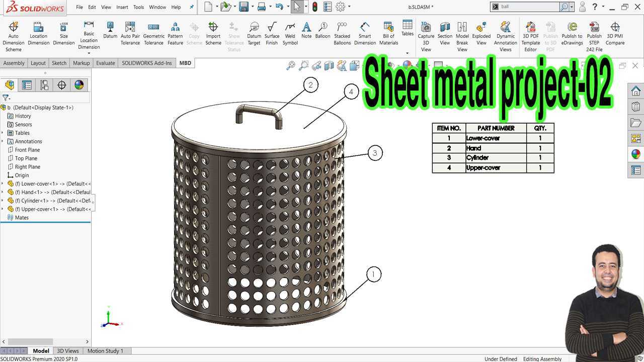Select the Model Break View tool

coord(462,36)
